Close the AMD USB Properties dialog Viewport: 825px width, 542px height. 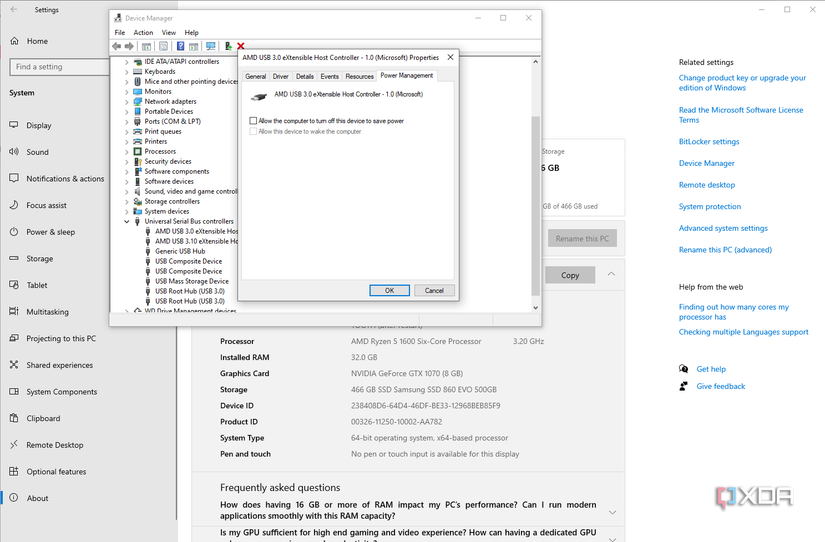click(x=450, y=57)
